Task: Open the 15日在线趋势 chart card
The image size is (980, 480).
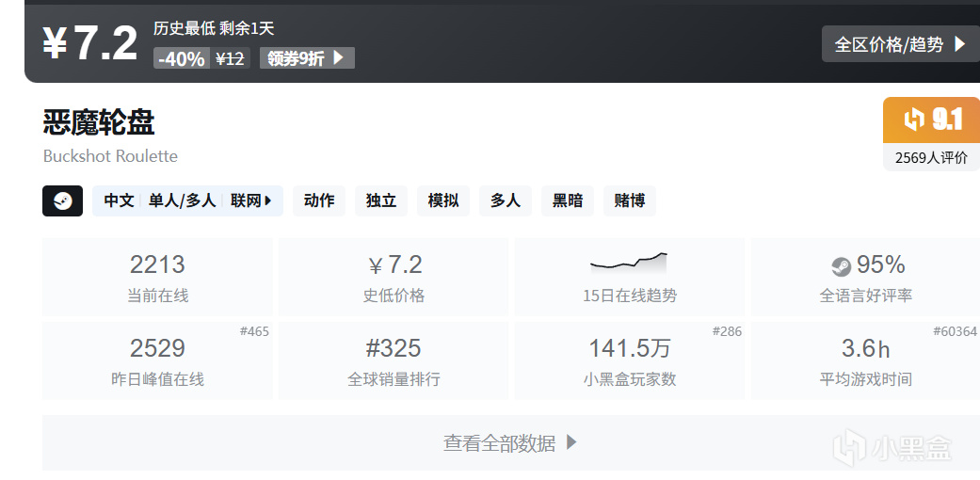Action: (630, 277)
